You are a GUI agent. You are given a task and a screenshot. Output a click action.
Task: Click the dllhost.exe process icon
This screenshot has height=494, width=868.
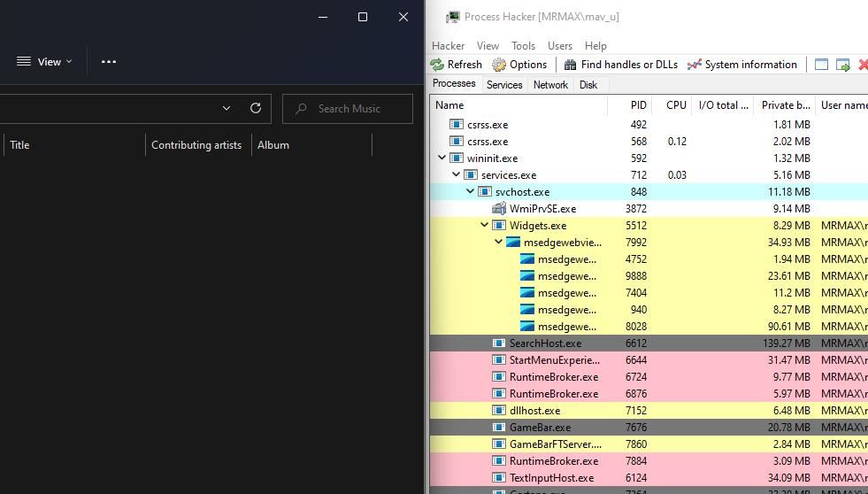tap(499, 411)
